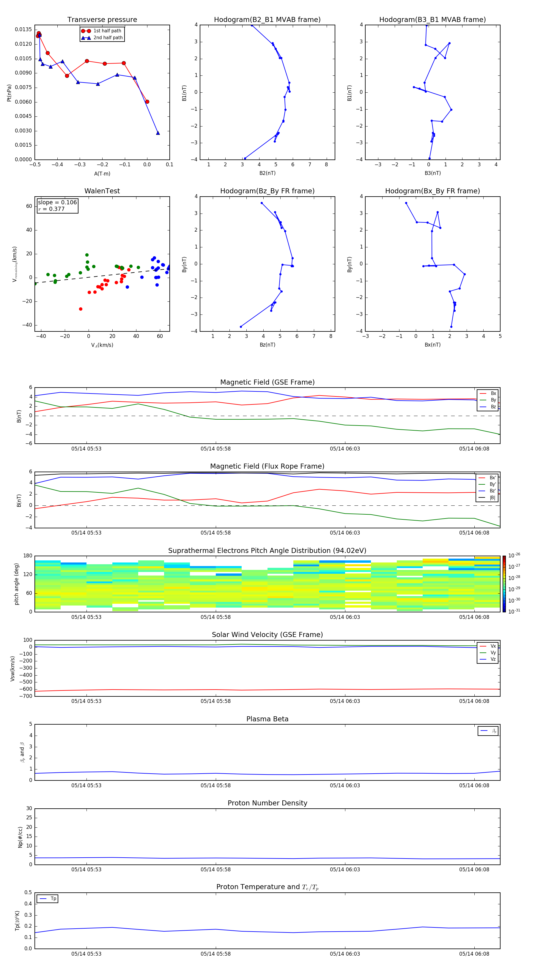Select Vy in the solar wind legend
Screen dimensions: 535x980
488,652
